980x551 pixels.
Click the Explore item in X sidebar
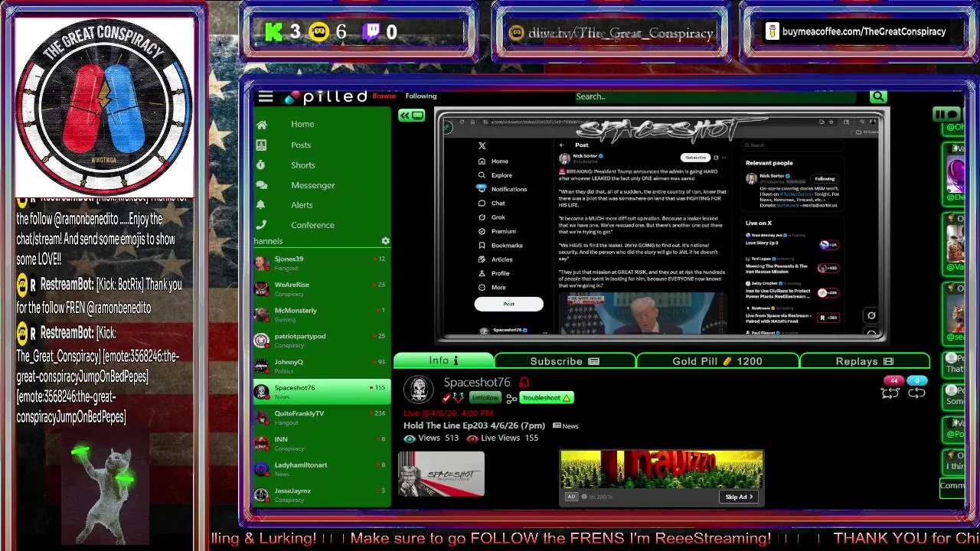pos(495,175)
